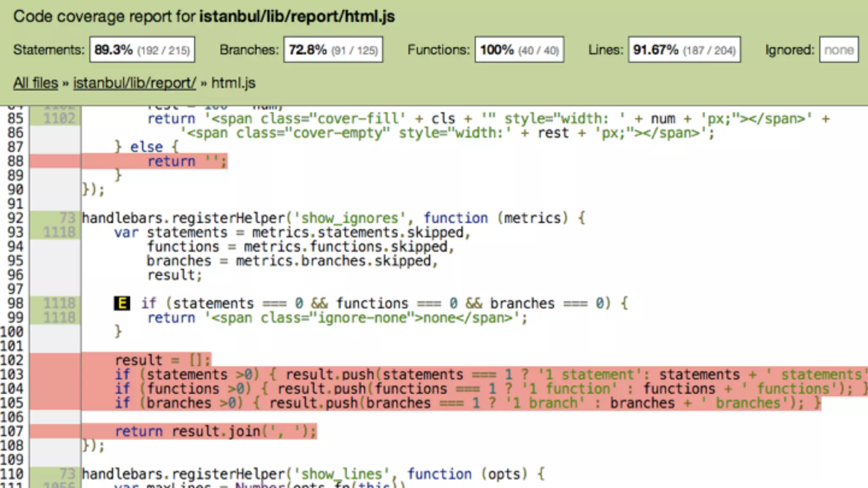The image size is (868, 488).
Task: Click hit count 1102 for line 85
Action: click(x=59, y=119)
